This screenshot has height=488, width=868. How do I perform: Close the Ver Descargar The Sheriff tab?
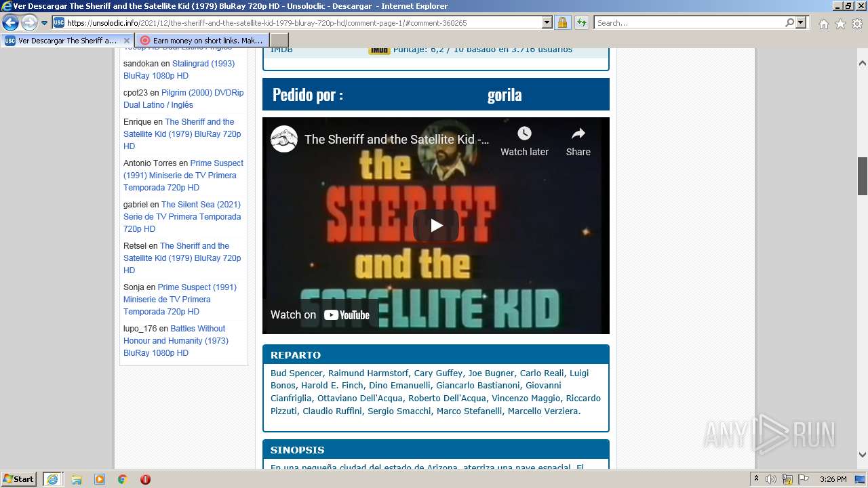(x=126, y=41)
